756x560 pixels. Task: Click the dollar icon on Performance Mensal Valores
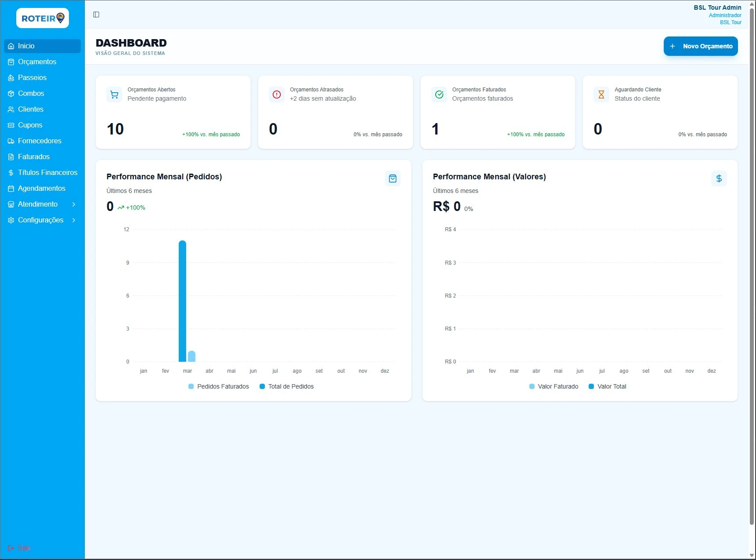[719, 178]
